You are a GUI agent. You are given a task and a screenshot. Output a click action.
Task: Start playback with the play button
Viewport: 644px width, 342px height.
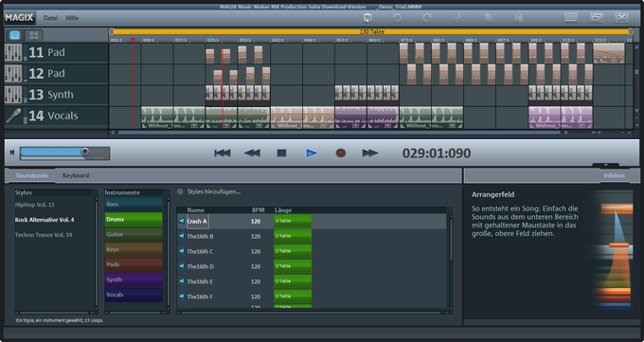(312, 153)
